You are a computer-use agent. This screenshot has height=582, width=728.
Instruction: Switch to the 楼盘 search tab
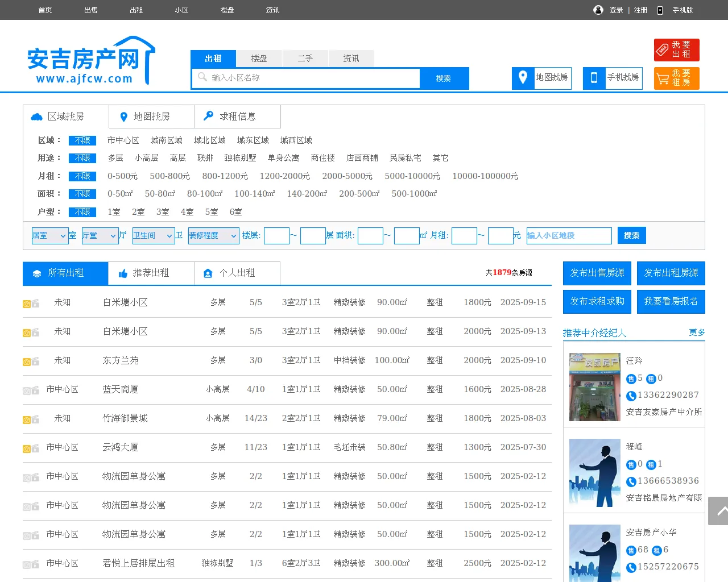pyautogui.click(x=259, y=59)
